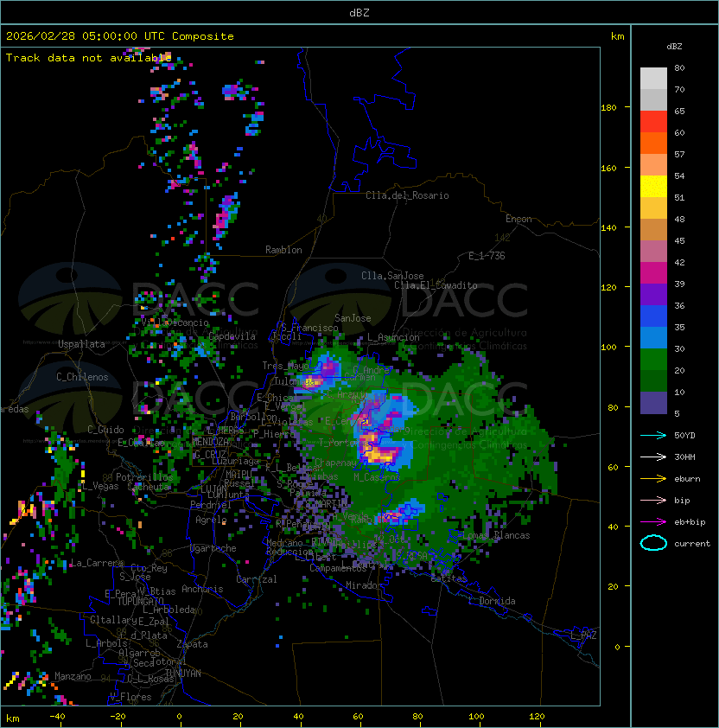Image resolution: width=719 pixels, height=728 pixels.
Task: Click the '57' label on the dBZ legend
Action: coord(679,154)
